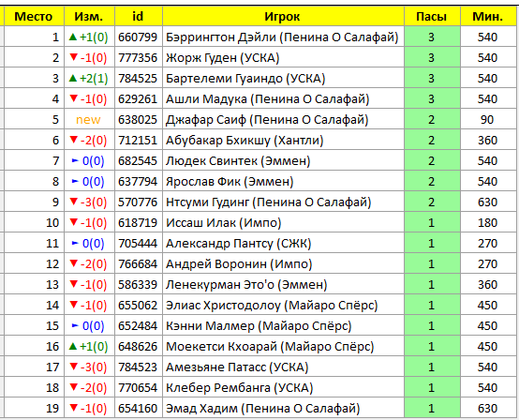This screenshot has height=420, width=519.
Task: Click id cell 652484
Action: click(138, 325)
